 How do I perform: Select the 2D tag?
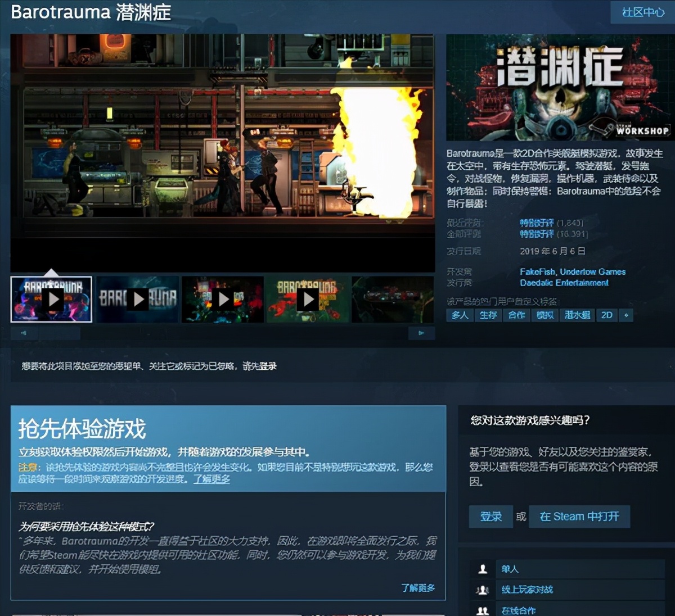(x=607, y=315)
